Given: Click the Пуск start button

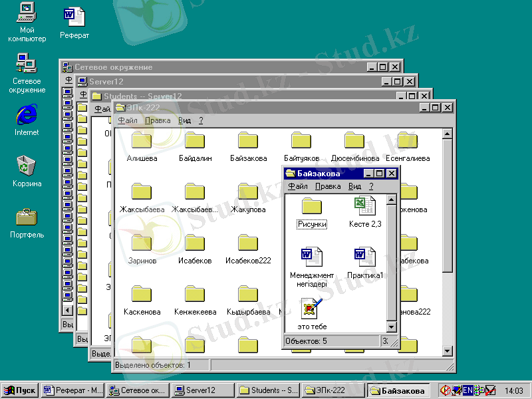Looking at the screenshot, I should (x=20, y=390).
